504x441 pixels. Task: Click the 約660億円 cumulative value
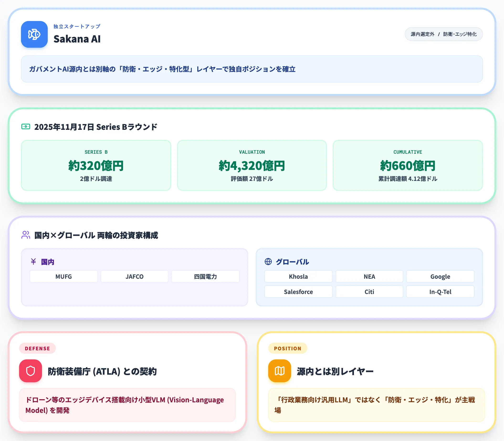[x=408, y=166]
